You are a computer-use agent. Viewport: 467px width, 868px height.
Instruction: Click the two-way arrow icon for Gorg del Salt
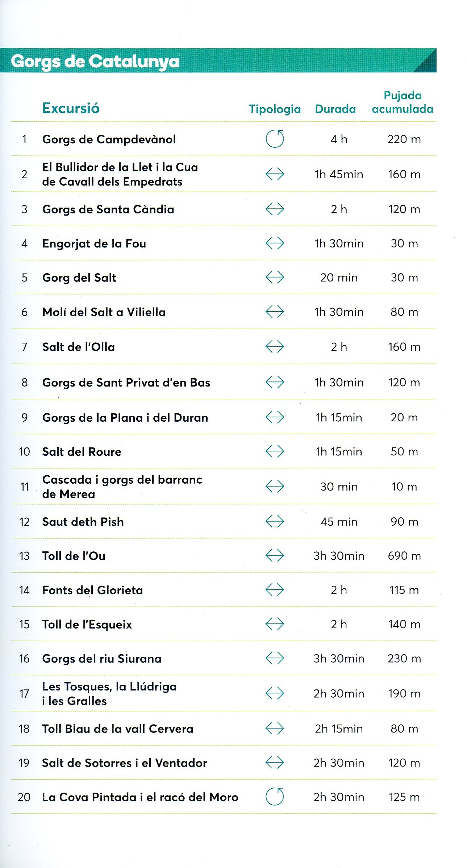click(x=275, y=277)
